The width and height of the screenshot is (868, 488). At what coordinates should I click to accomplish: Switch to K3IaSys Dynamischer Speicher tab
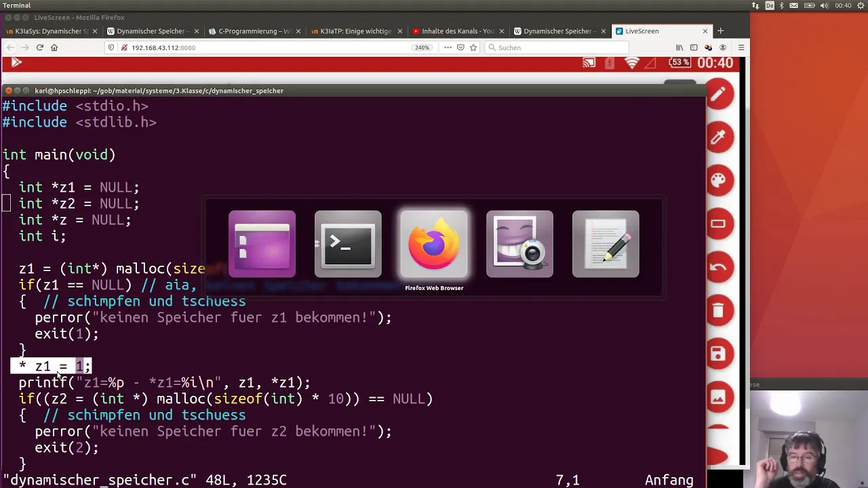[52, 30]
